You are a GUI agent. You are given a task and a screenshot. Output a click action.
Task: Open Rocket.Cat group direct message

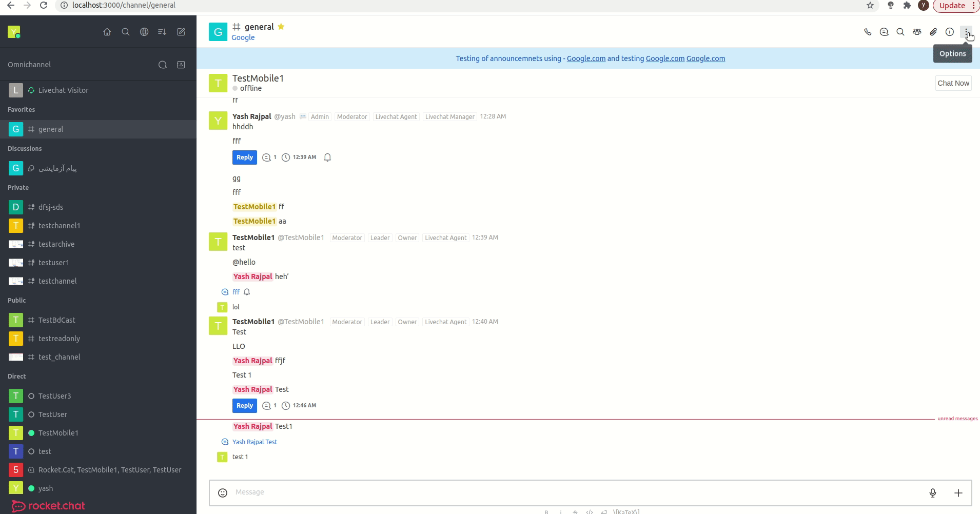coord(98,470)
